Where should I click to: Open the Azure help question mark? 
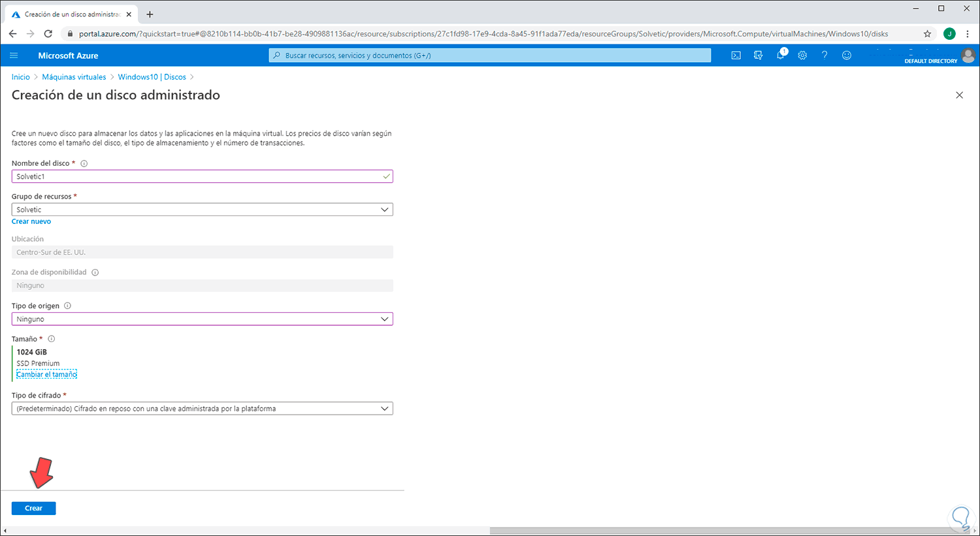point(825,55)
